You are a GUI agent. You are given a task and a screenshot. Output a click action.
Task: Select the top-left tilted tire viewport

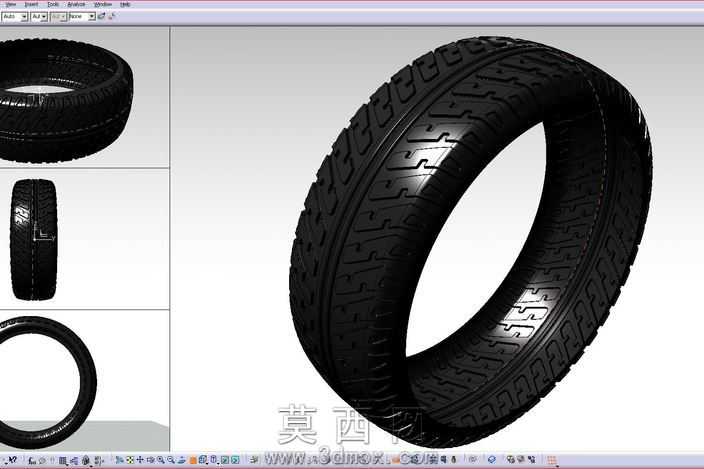84,98
